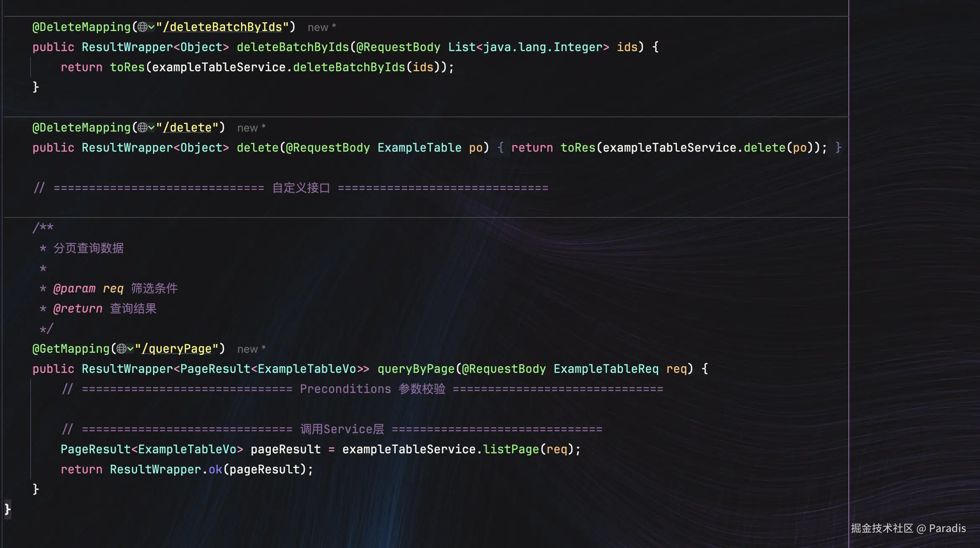This screenshot has width=980, height=548.
Task: Expand folded opening brace of delete method
Action: tap(500, 148)
